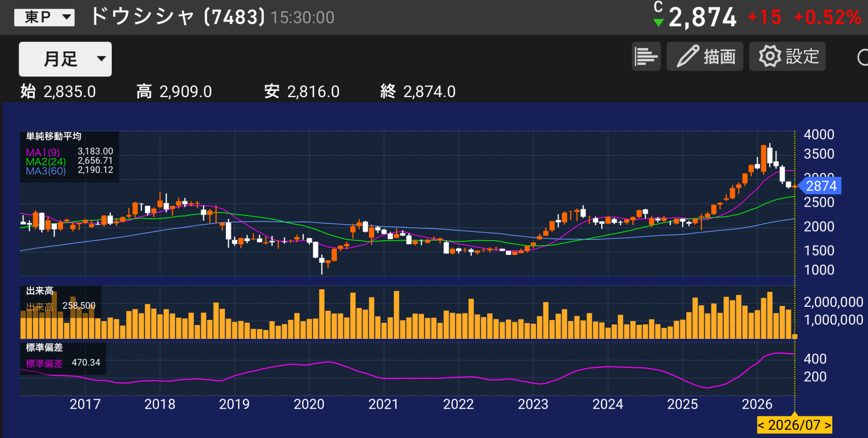Image resolution: width=868 pixels, height=438 pixels.
Task: Click the high value 高 2,909.0
Action: point(174,92)
